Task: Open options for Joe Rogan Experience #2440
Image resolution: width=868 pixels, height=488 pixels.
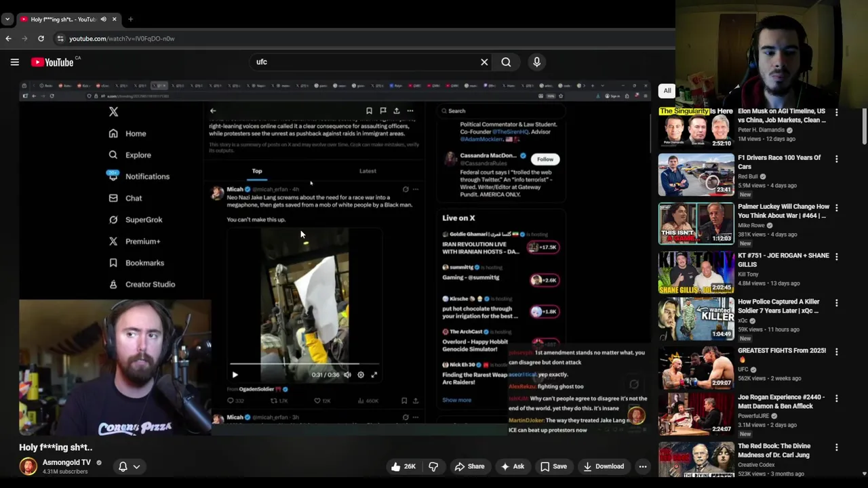Action: [836, 398]
